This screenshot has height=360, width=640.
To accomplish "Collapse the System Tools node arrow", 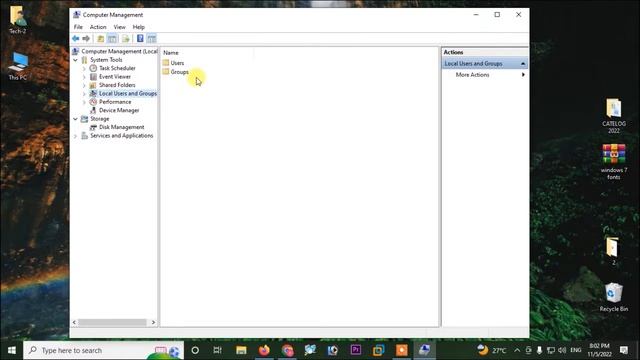I will click(x=76, y=60).
